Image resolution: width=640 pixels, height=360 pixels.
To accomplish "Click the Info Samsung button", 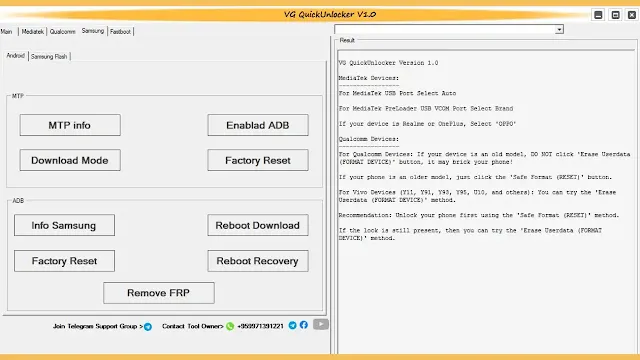I will [x=64, y=225].
